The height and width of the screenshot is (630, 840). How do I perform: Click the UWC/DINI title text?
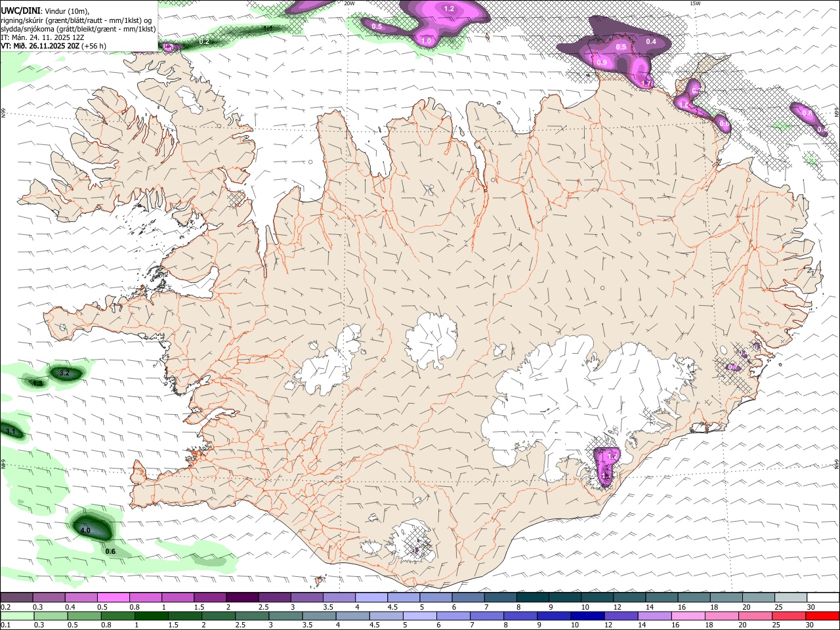(20, 11)
